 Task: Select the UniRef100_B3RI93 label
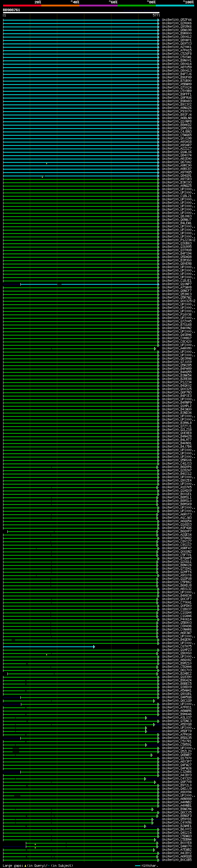point(177,182)
